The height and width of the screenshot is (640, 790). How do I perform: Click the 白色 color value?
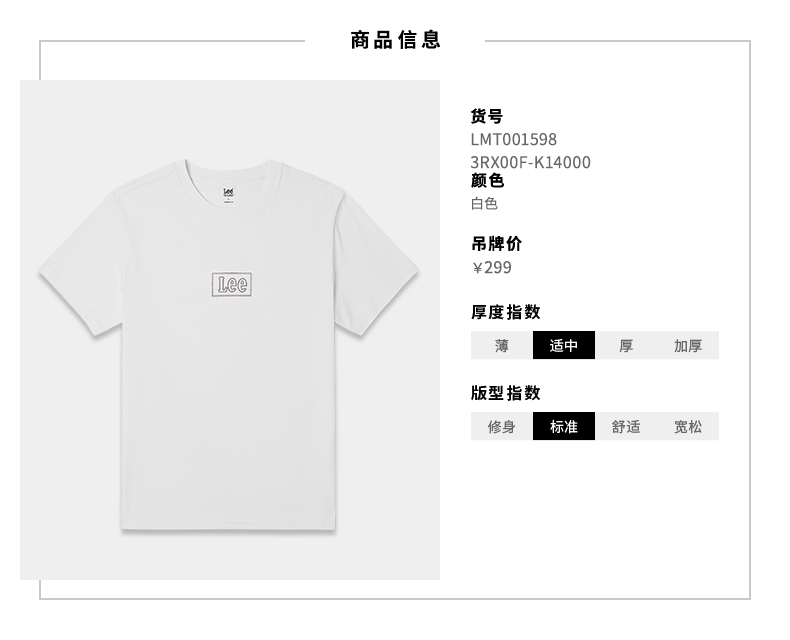[484, 204]
